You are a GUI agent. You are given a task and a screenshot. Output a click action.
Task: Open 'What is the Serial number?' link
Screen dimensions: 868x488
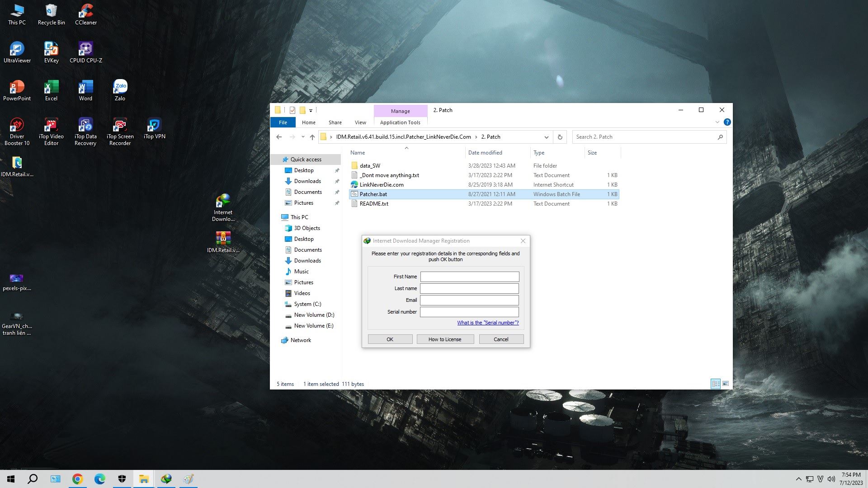(x=488, y=323)
